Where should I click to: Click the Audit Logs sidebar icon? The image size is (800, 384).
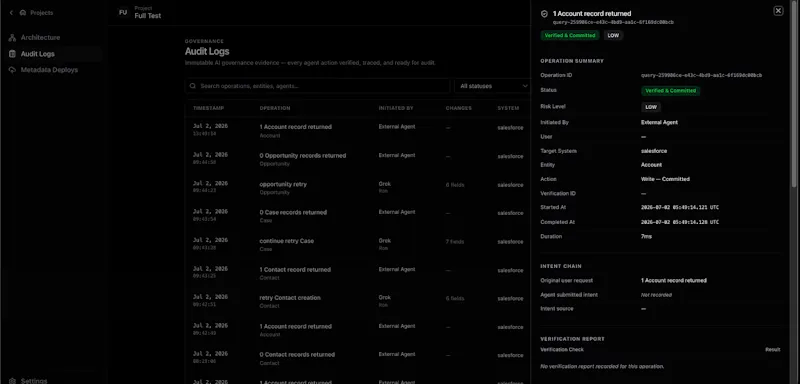pos(12,54)
